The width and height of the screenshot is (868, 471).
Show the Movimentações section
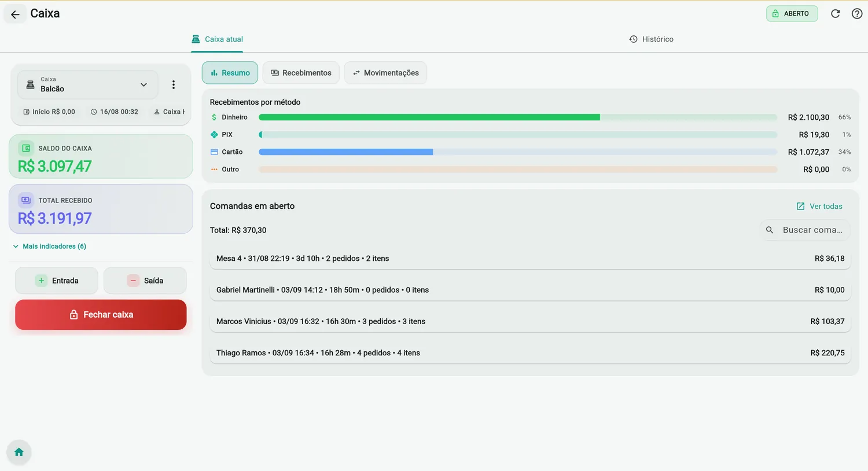tap(385, 73)
